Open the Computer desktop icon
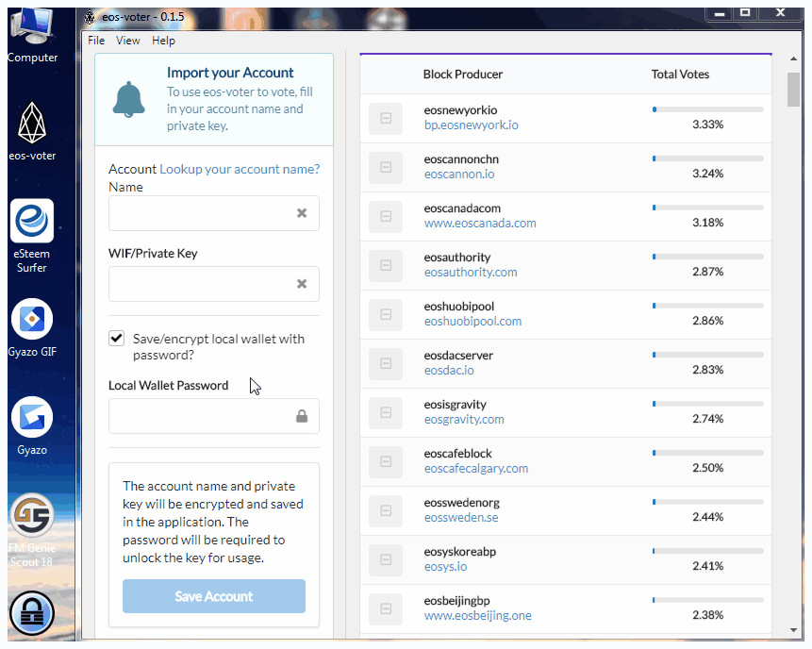The width and height of the screenshot is (812, 649). 32,35
